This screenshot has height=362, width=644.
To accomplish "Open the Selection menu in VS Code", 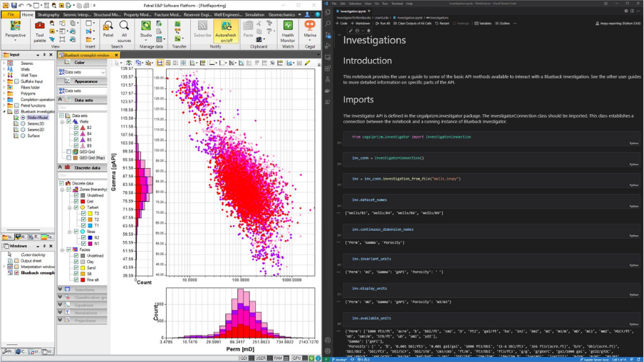I will point(355,4).
